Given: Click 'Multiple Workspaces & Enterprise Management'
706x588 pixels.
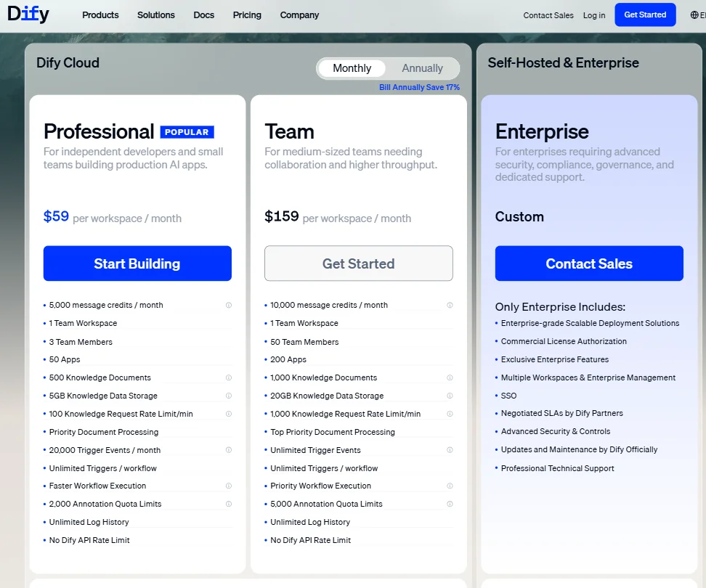Looking at the screenshot, I should pyautogui.click(x=588, y=377).
